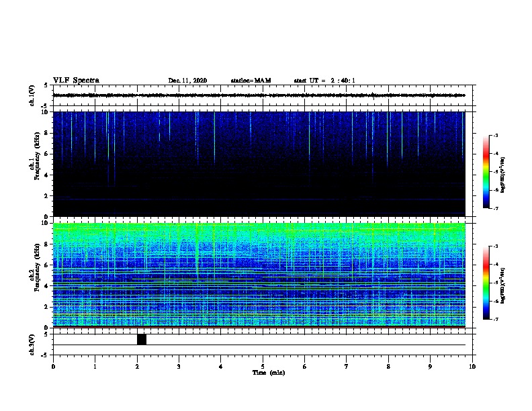The width and height of the screenshot is (532, 411).
Task: Click the ch.2 spectrogram color scale bar
Action: [486, 283]
